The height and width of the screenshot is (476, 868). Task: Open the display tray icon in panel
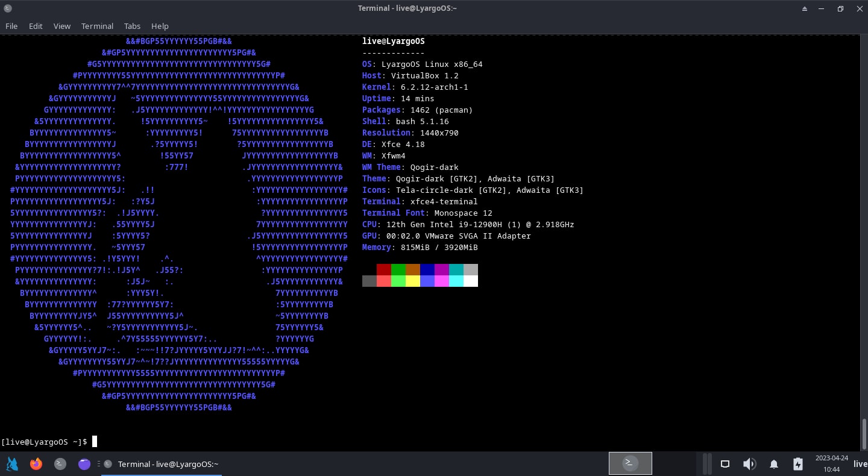(725, 464)
